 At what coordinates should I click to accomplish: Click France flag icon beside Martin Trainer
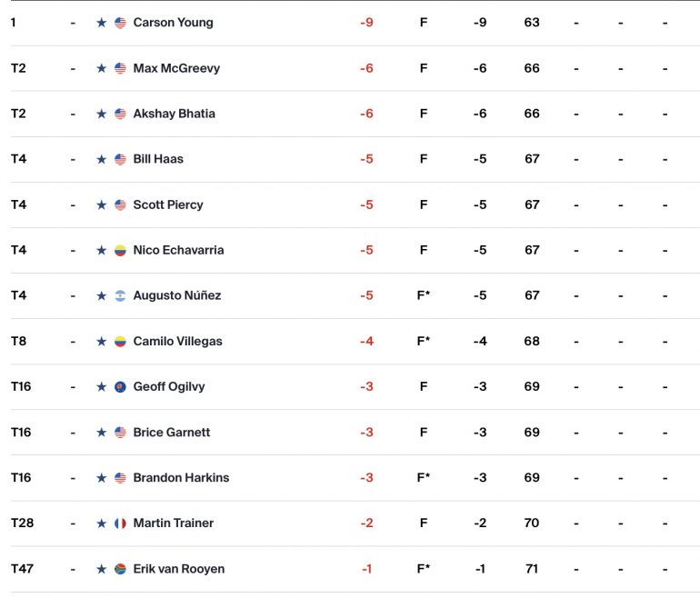[x=120, y=523]
